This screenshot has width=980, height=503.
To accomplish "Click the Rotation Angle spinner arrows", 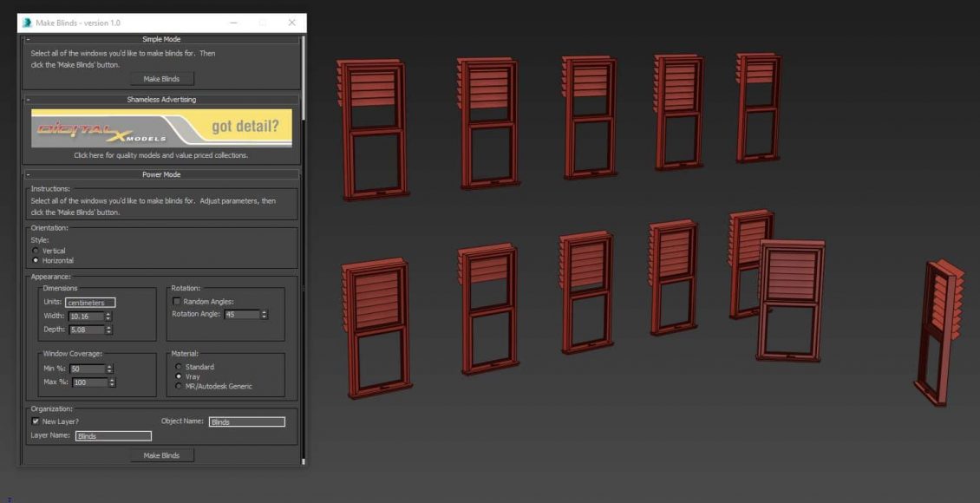I will click(x=264, y=314).
